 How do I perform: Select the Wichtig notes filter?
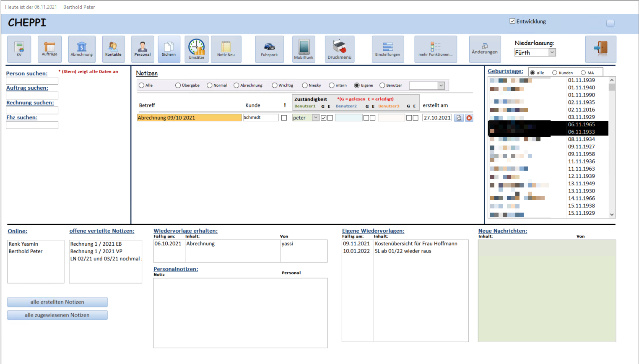point(275,85)
